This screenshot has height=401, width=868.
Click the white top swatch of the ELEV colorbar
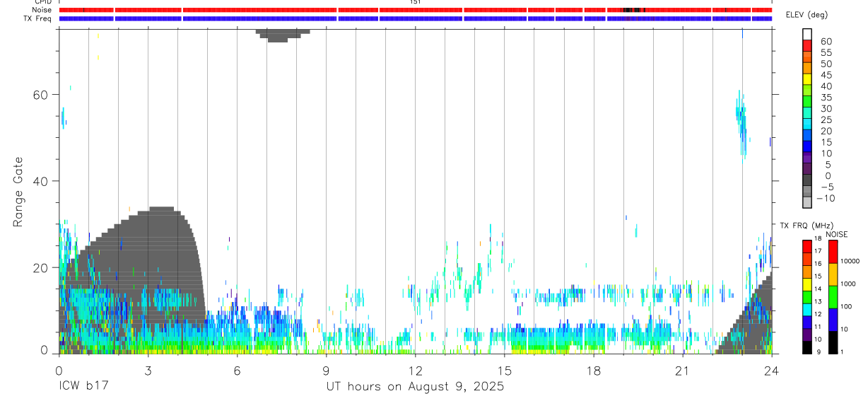point(807,33)
